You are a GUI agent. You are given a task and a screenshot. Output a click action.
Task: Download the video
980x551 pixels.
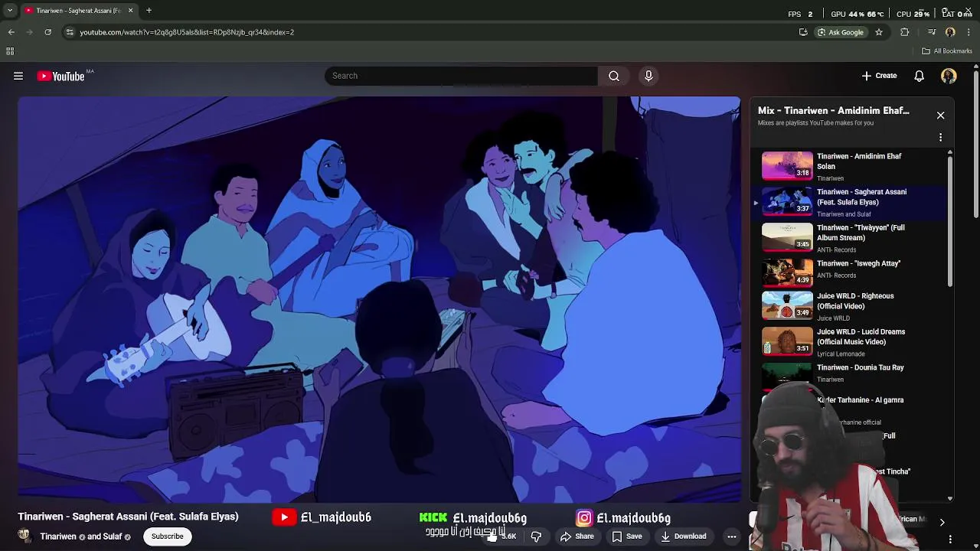(x=684, y=536)
